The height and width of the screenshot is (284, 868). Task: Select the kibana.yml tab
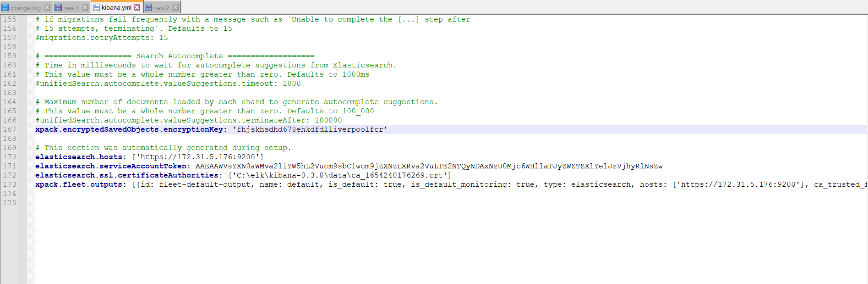116,7
